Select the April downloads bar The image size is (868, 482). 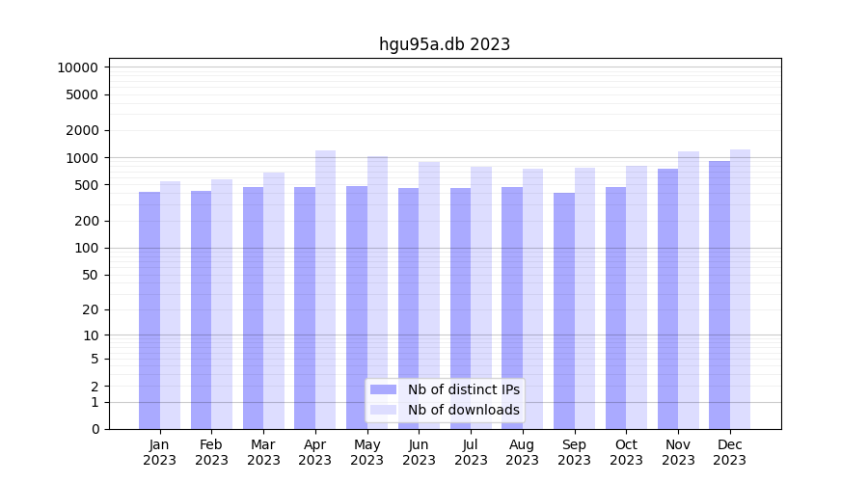(x=326, y=289)
